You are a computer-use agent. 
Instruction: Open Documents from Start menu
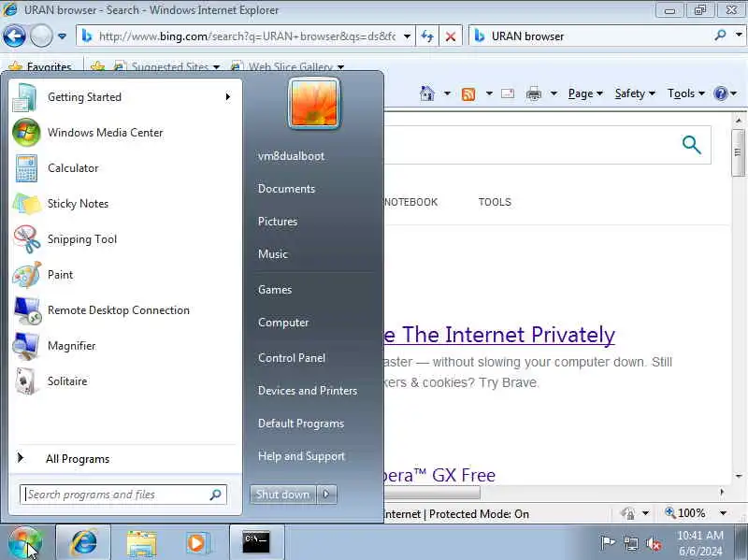click(287, 189)
